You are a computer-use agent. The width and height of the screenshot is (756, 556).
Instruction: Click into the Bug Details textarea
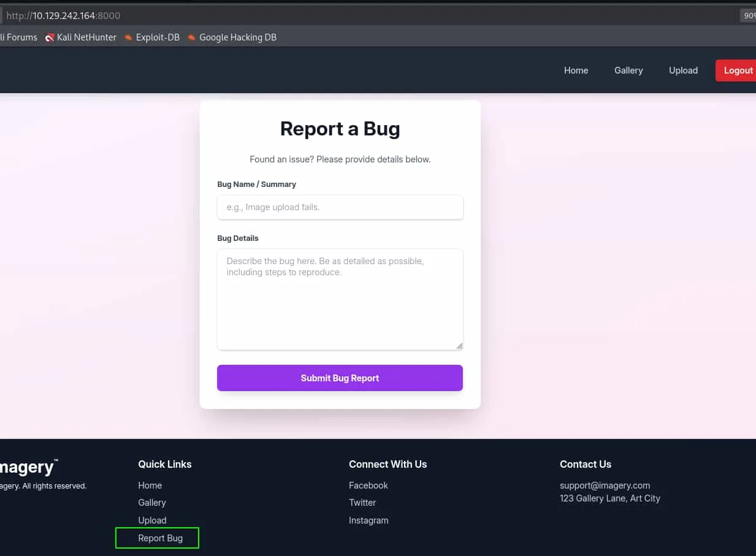pyautogui.click(x=340, y=299)
